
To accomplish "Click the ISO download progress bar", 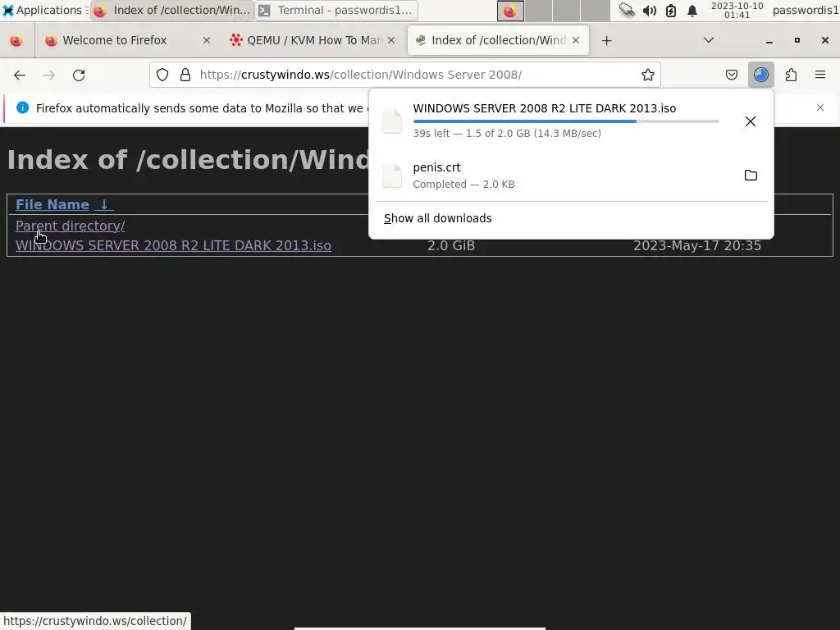I will point(566,121).
